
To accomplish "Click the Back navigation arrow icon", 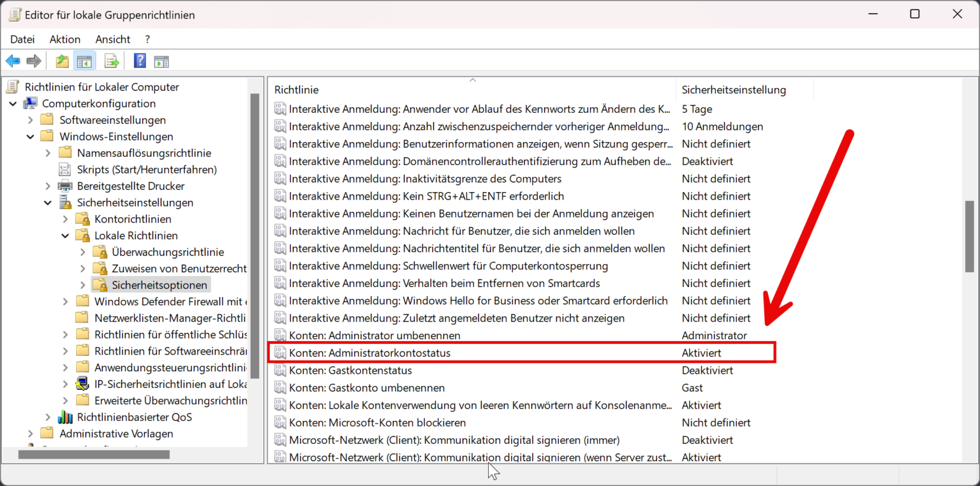I will pos(13,61).
